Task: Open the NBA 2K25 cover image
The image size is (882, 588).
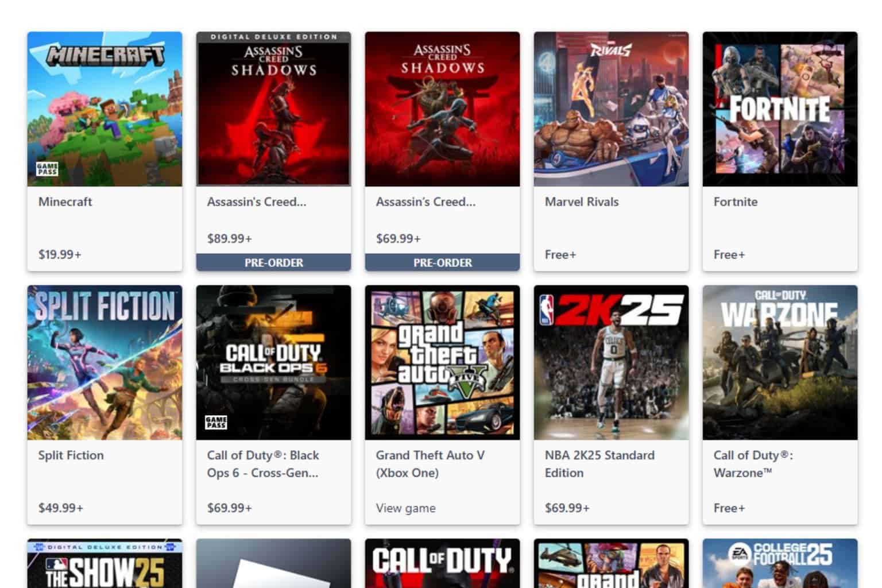Action: (x=611, y=363)
